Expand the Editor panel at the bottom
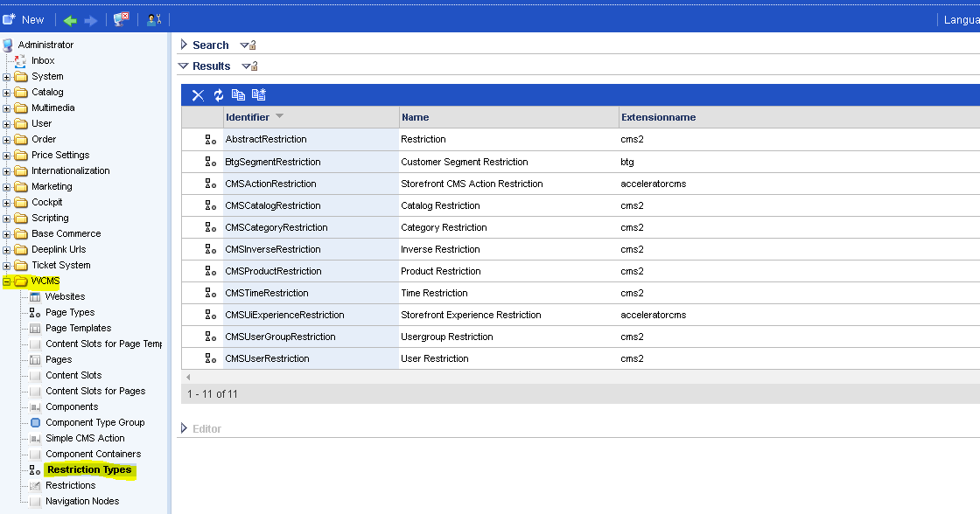This screenshot has height=514, width=980. 184,427
